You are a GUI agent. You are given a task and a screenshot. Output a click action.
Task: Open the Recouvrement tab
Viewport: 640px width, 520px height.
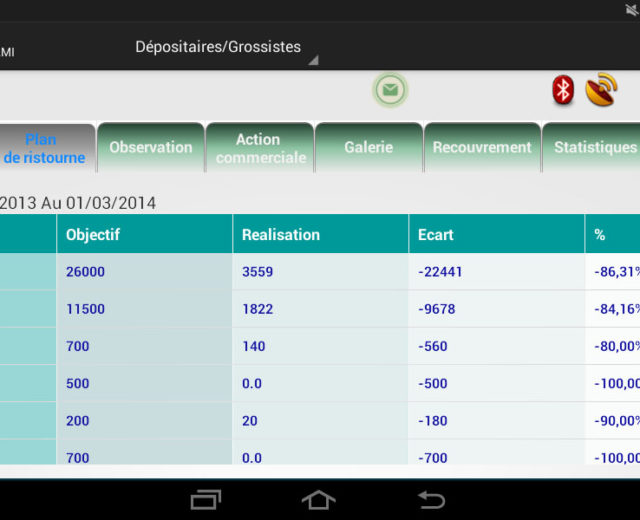(x=482, y=147)
